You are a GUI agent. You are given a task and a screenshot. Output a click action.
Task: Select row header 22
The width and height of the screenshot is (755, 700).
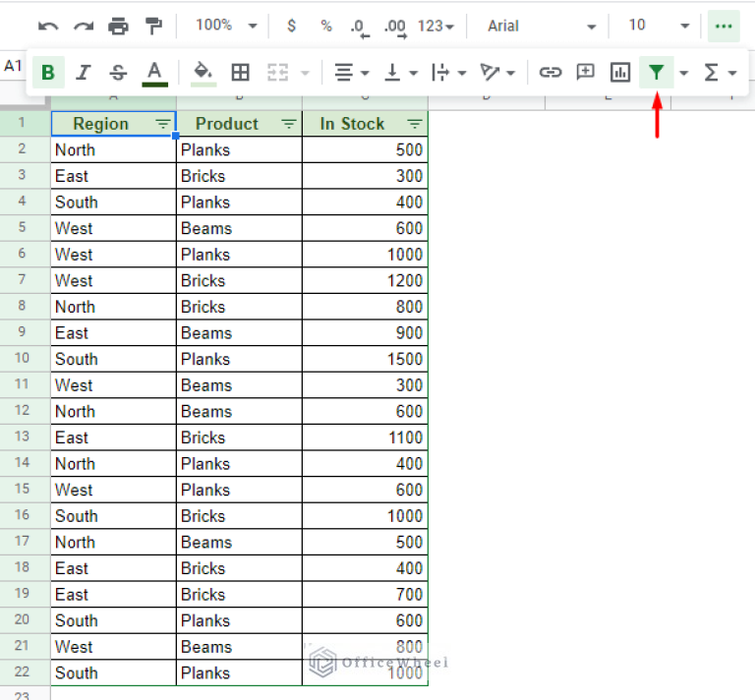coord(23,672)
